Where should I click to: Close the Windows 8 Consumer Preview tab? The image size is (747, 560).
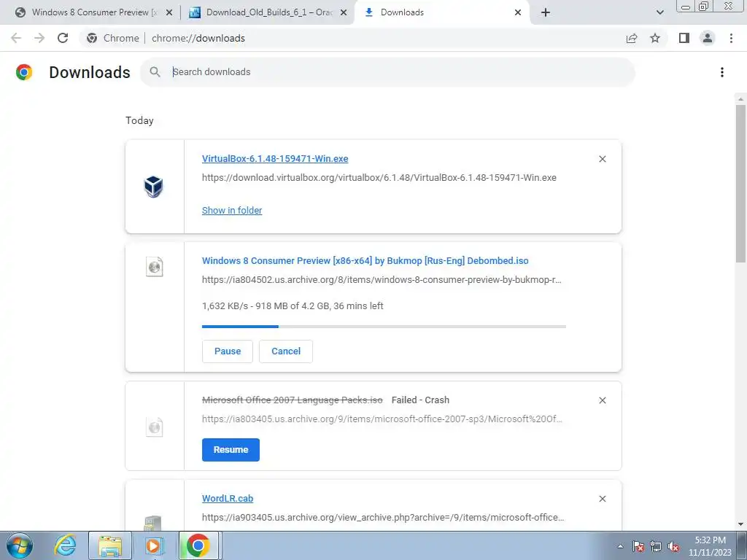[169, 12]
